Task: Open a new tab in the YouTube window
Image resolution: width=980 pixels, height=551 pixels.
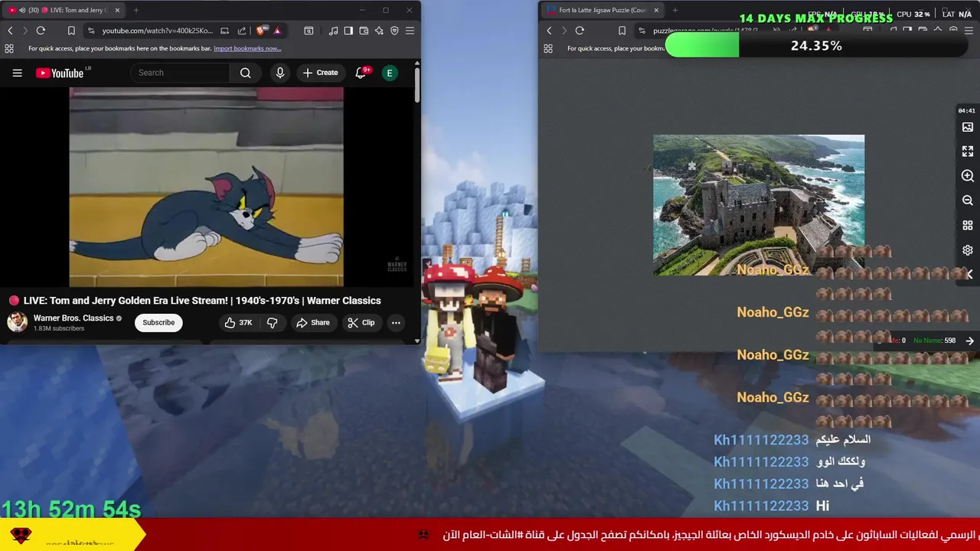Action: pyautogui.click(x=136, y=10)
